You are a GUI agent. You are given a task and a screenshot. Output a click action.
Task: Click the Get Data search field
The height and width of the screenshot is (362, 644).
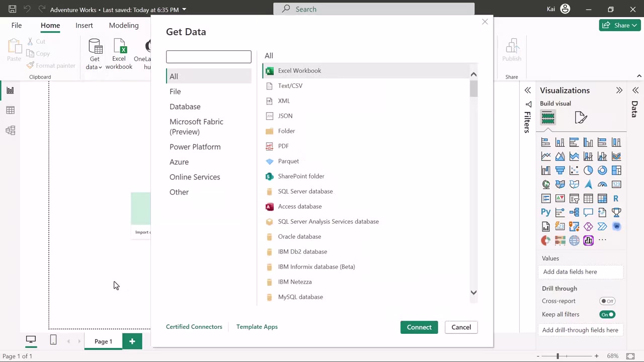pos(209,57)
